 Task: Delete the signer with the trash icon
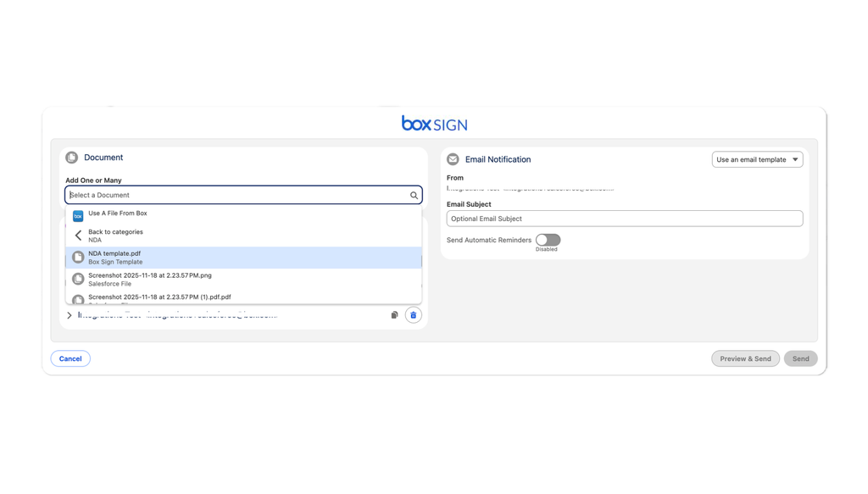[x=413, y=314]
